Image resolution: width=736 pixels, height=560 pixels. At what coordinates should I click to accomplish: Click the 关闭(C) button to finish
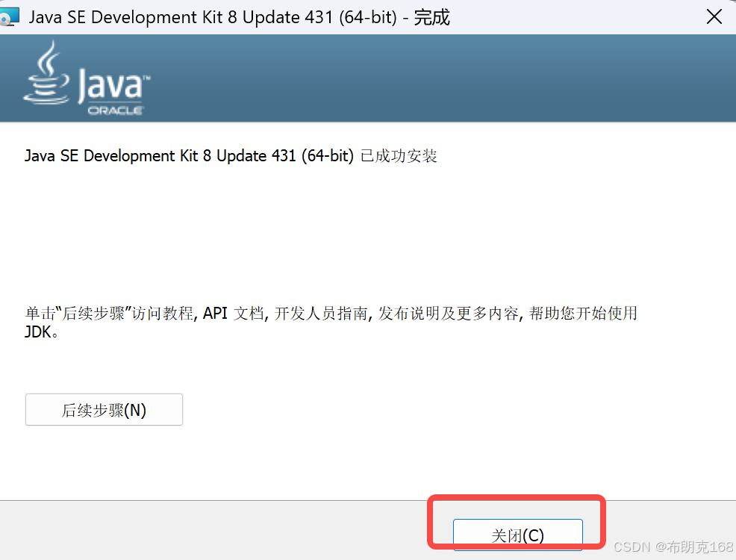click(518, 535)
